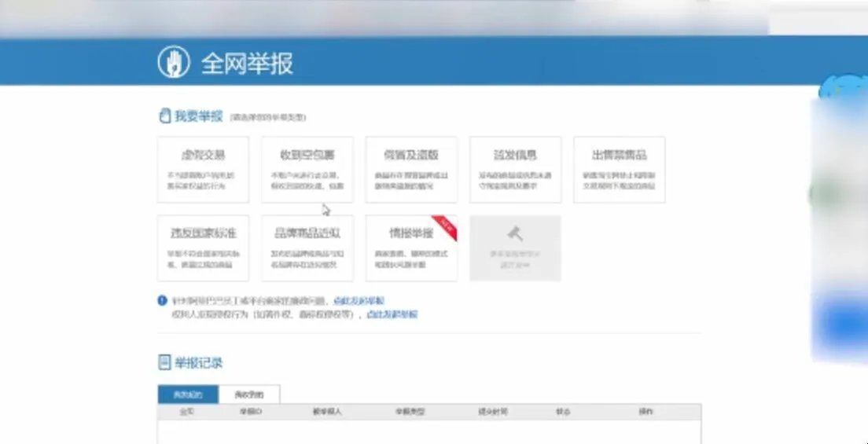The width and height of the screenshot is (868, 444).
Task: Click the 我要举报 section heading
Action: [199, 116]
